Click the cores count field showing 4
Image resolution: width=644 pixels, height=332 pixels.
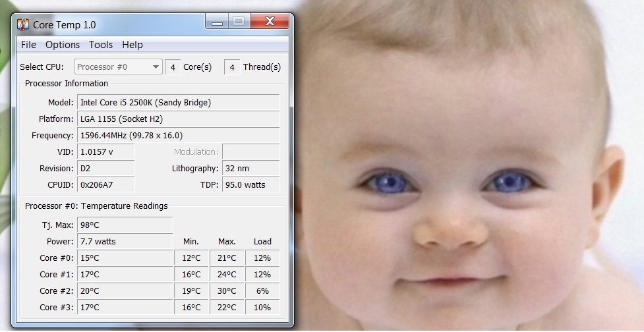point(173,67)
